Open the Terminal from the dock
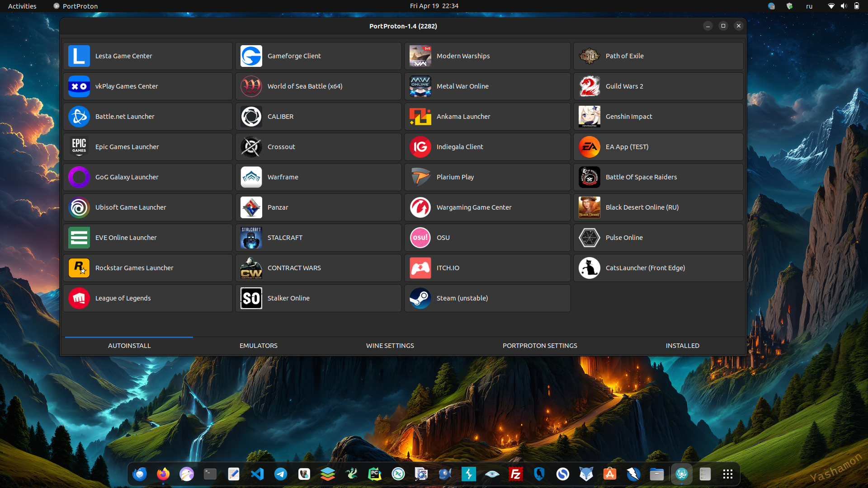 [x=210, y=474]
